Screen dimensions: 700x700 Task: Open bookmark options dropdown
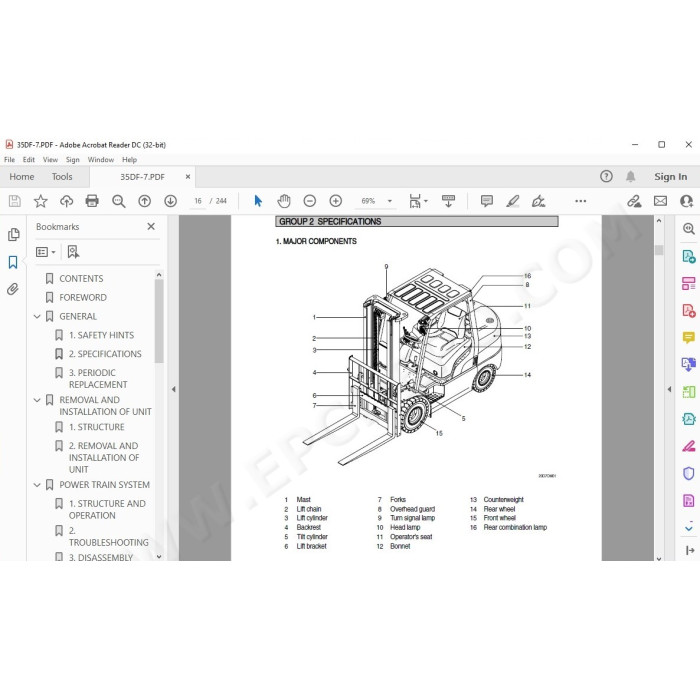point(46,252)
